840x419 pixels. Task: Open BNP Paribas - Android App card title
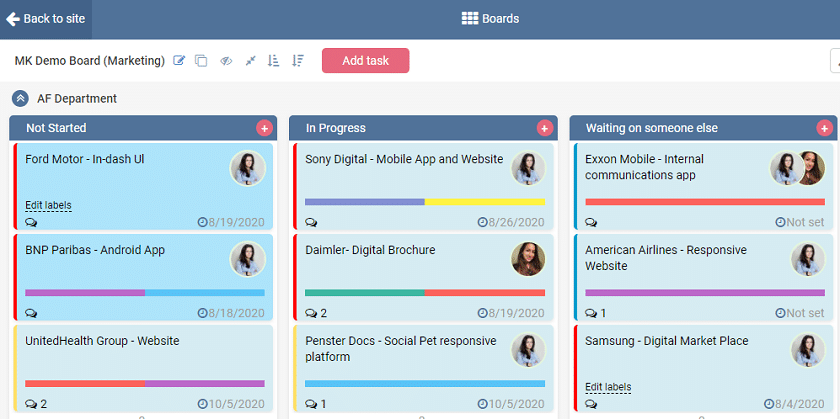(x=95, y=250)
